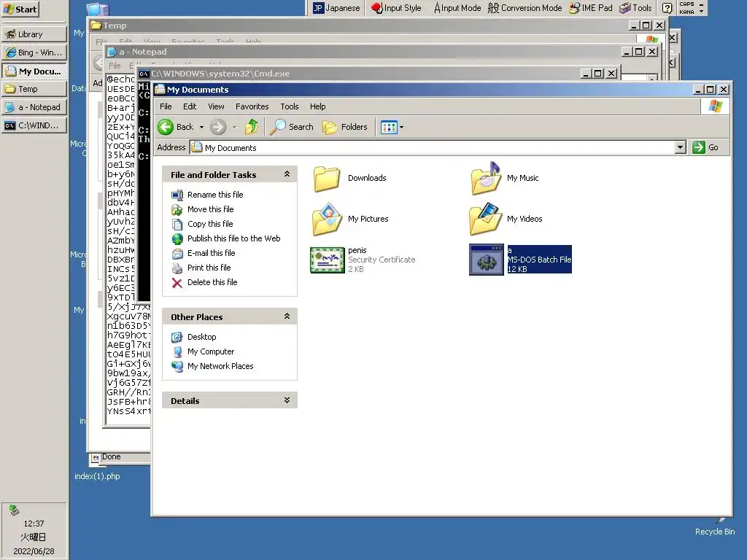This screenshot has width=747, height=560.
Task: Open the Edit menu in My Documents
Action: 190,106
